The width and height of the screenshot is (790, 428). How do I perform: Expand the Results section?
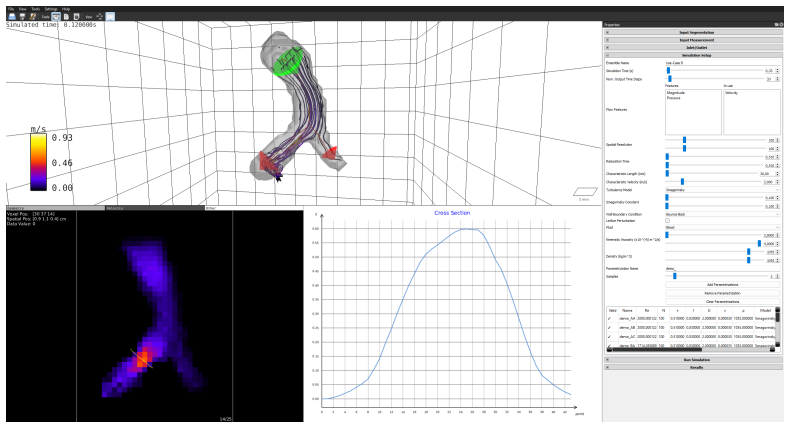pyautogui.click(x=693, y=367)
